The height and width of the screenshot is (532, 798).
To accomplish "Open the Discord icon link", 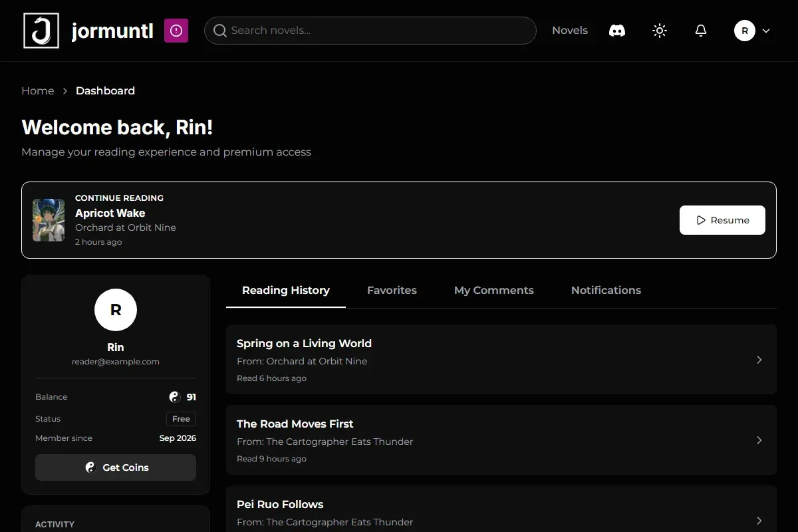I will point(617,31).
